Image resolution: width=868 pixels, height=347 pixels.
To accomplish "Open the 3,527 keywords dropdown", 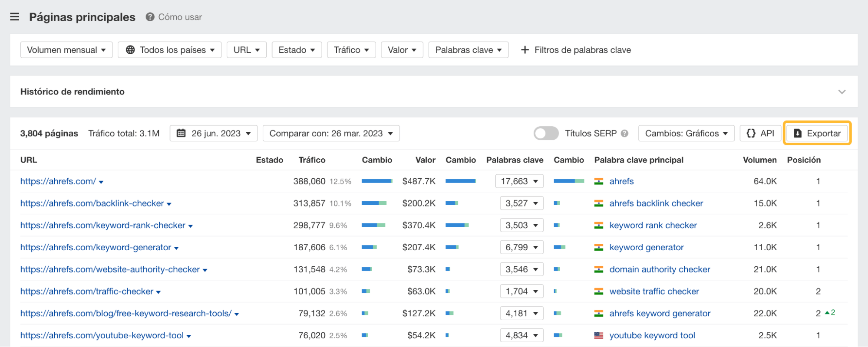I will tap(522, 203).
